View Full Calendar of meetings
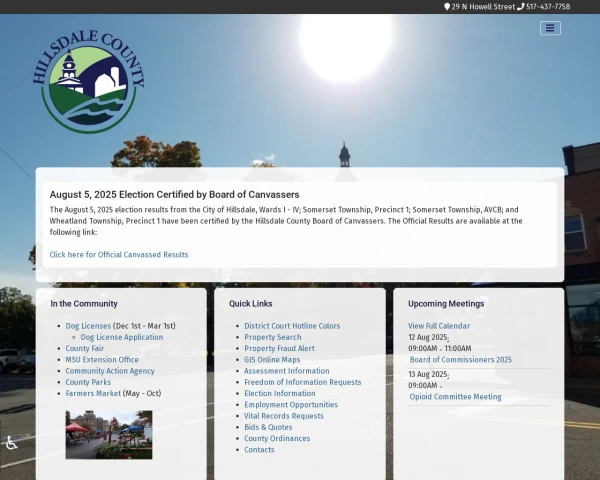The width and height of the screenshot is (600, 480). click(x=439, y=326)
